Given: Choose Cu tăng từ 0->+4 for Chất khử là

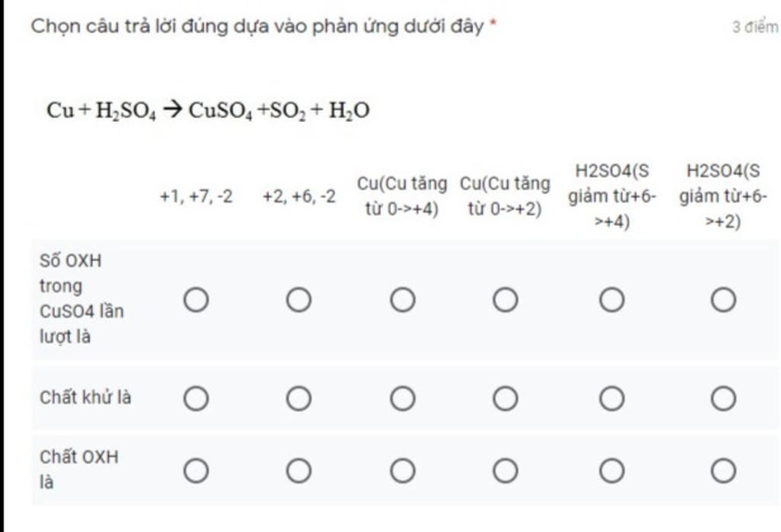Looking at the screenshot, I should [x=403, y=399].
